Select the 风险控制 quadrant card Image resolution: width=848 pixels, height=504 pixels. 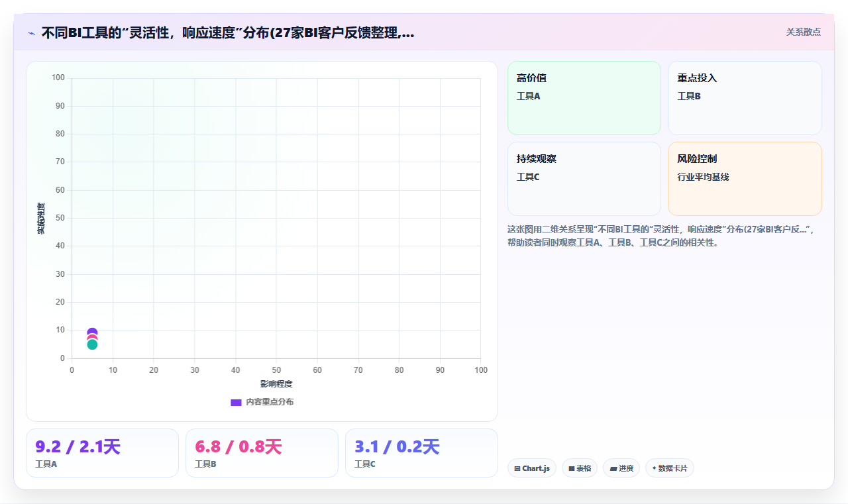tap(745, 179)
